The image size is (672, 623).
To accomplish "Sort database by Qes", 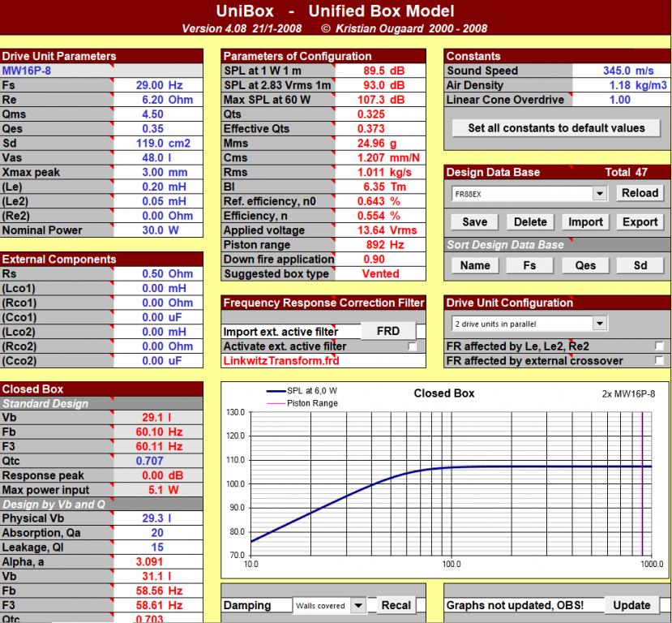I will [x=585, y=265].
